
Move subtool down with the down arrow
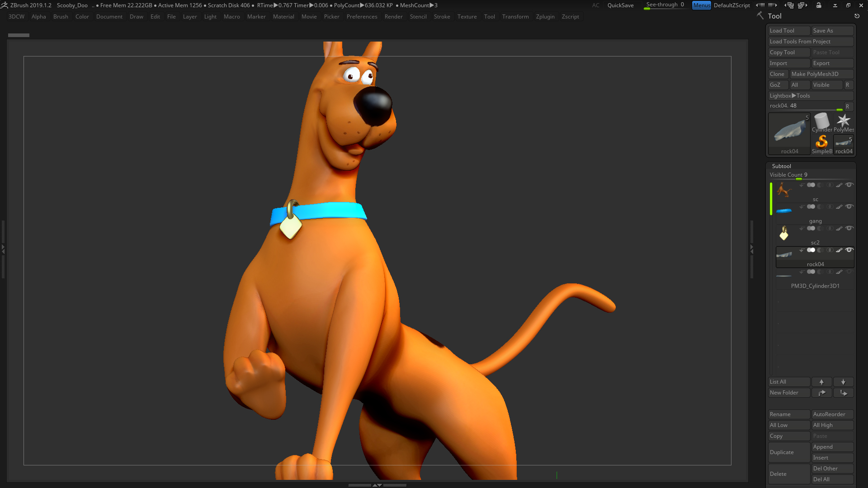[x=843, y=382]
